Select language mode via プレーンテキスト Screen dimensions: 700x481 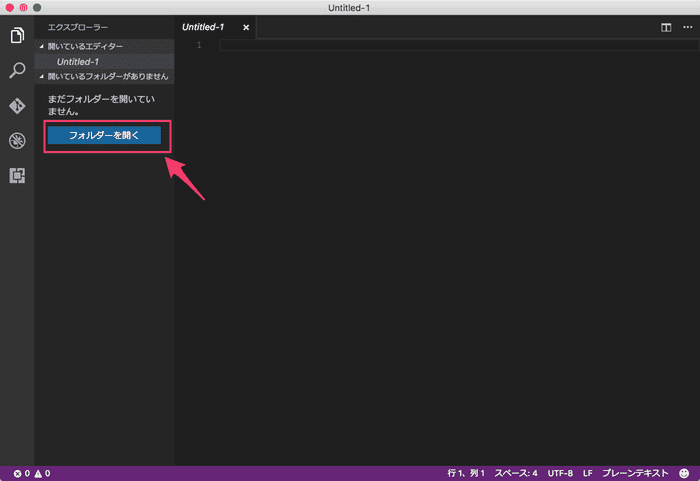pyautogui.click(x=635, y=473)
